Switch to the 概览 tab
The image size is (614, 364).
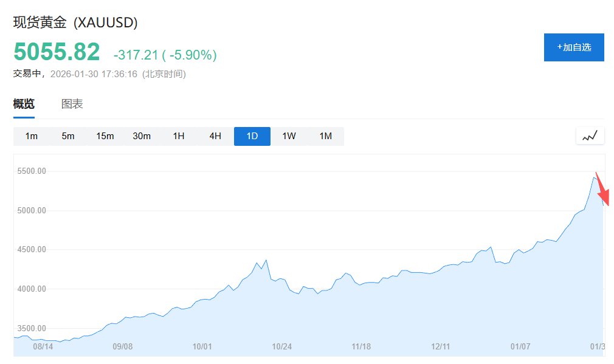24,104
